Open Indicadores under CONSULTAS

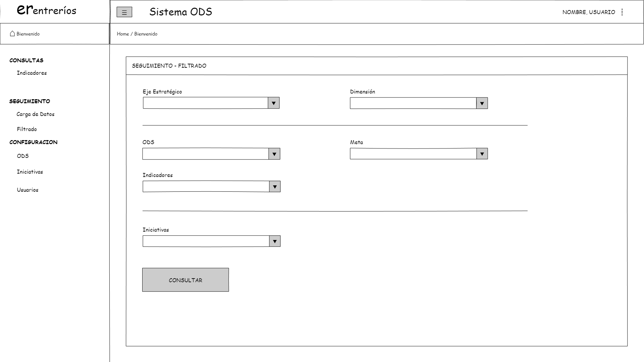(x=32, y=73)
